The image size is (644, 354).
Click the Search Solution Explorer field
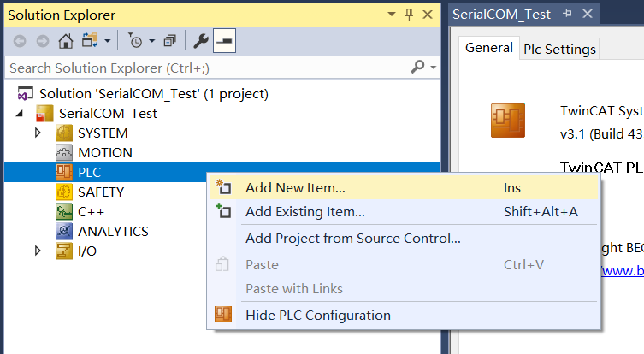[x=205, y=67]
